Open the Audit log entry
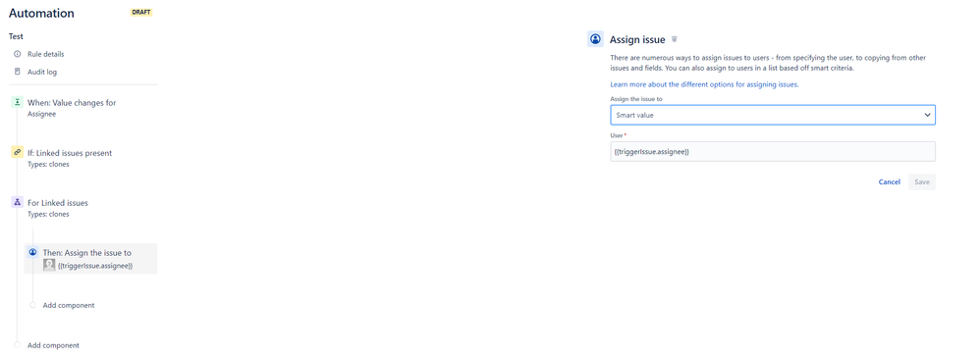The height and width of the screenshot is (358, 980). pyautogui.click(x=42, y=72)
